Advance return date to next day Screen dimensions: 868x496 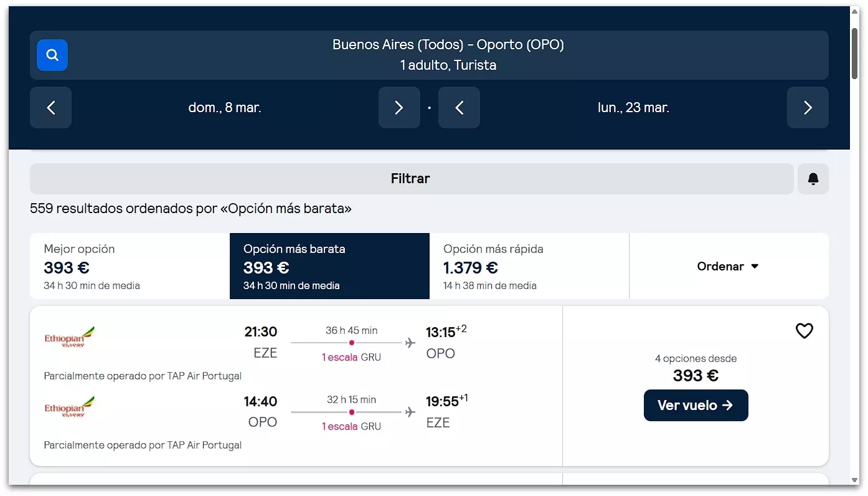click(808, 108)
